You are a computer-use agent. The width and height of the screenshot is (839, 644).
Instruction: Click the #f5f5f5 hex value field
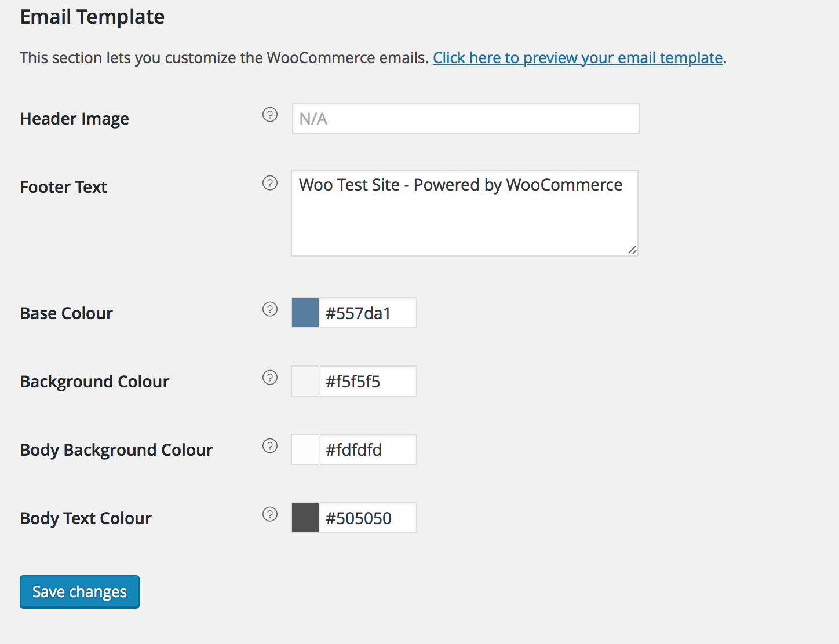click(x=368, y=381)
